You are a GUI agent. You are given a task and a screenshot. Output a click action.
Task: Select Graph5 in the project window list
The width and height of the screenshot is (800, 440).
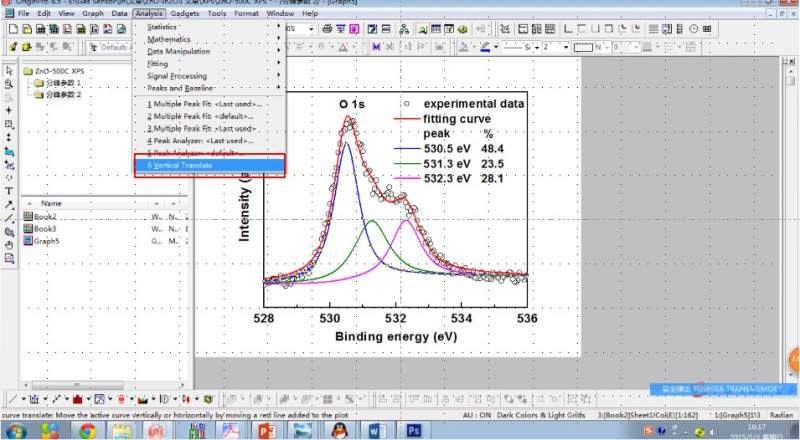point(41,241)
